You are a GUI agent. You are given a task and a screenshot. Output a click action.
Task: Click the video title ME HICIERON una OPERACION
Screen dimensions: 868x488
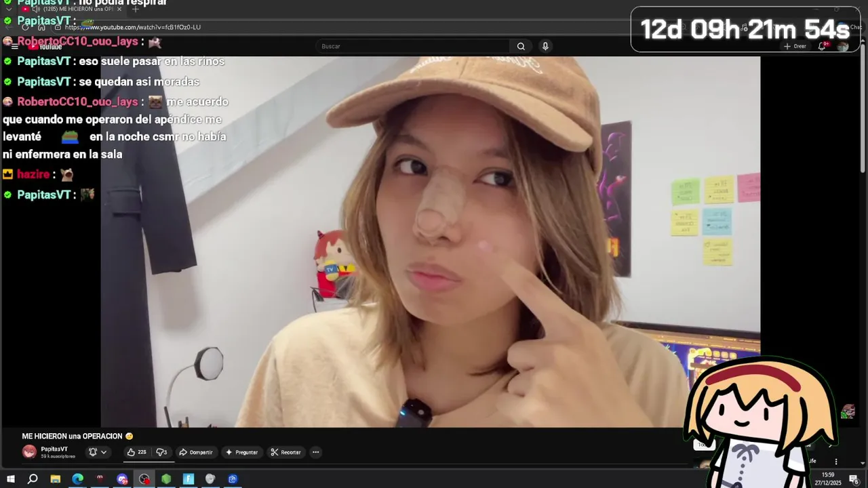point(77,436)
